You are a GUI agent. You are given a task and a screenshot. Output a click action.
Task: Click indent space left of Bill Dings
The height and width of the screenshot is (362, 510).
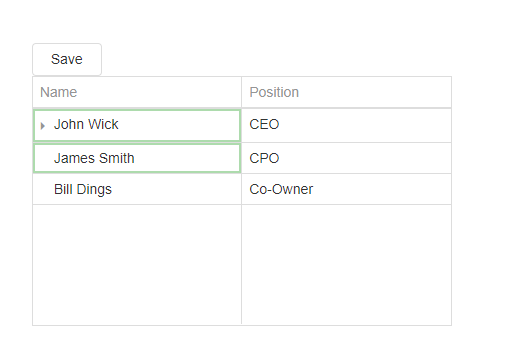[43, 189]
